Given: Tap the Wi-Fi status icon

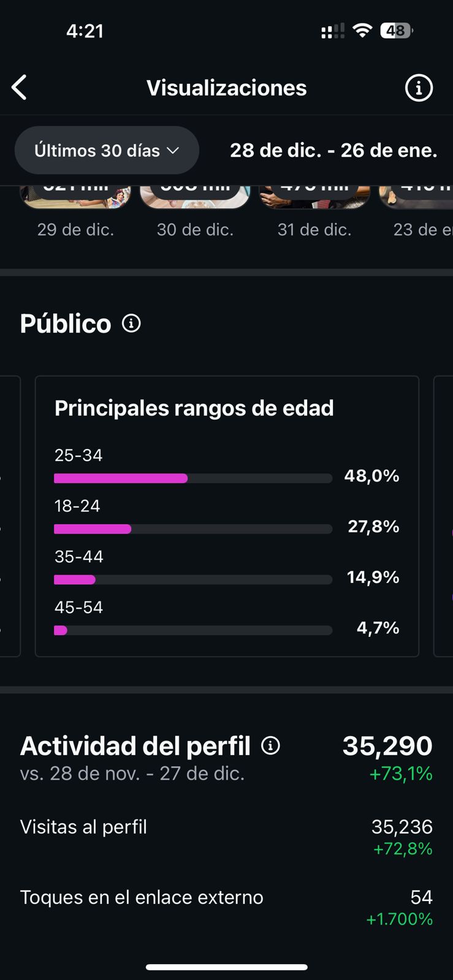Looking at the screenshot, I should click(x=363, y=31).
